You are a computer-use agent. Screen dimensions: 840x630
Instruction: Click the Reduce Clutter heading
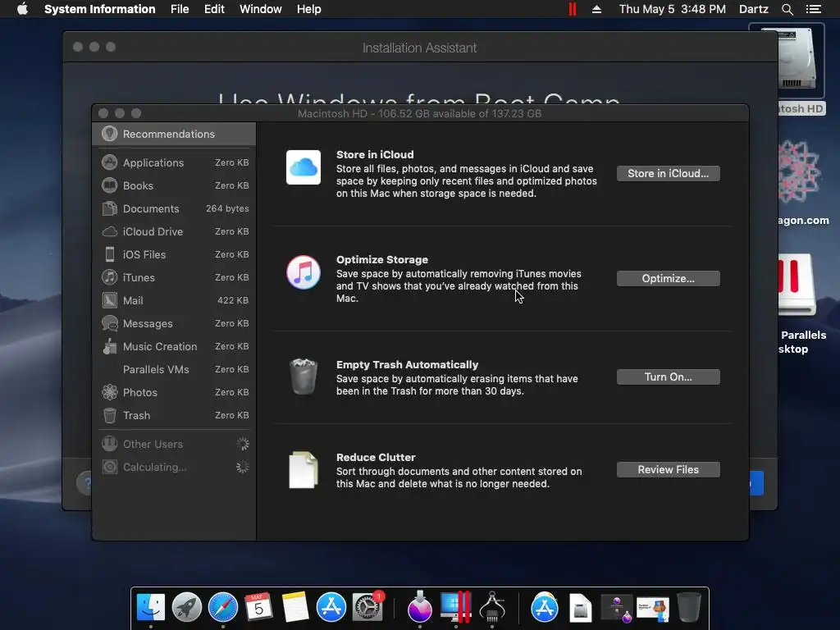[x=376, y=457]
